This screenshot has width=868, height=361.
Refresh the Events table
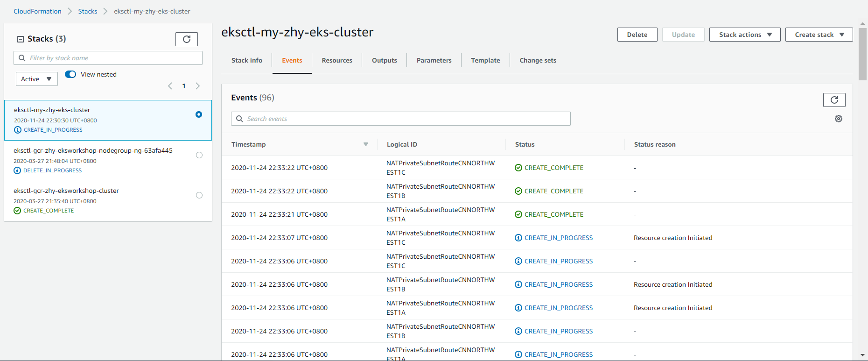click(834, 100)
